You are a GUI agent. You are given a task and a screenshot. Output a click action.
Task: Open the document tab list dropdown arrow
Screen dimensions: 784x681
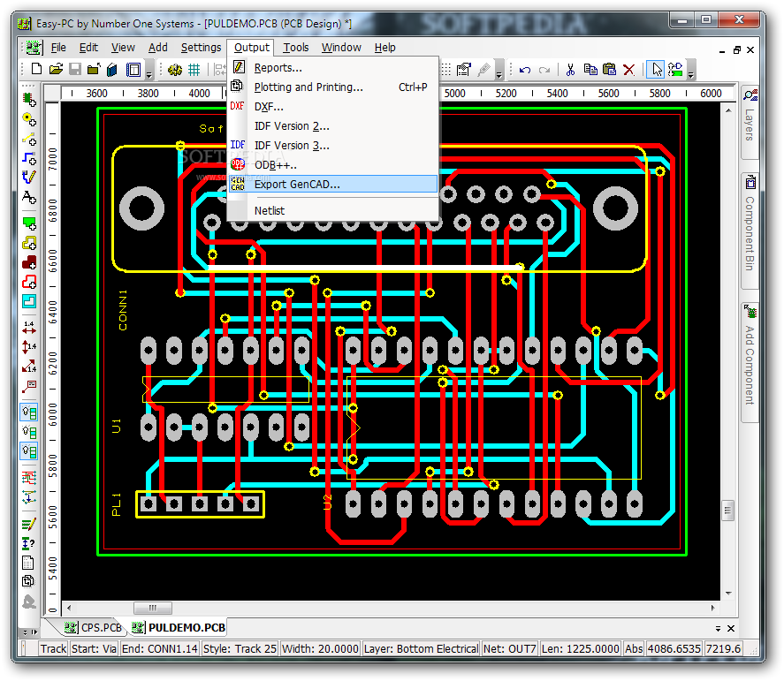click(x=718, y=629)
